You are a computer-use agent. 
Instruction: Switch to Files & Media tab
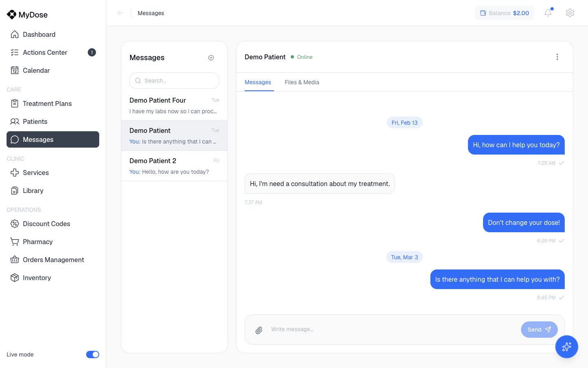tap(302, 82)
